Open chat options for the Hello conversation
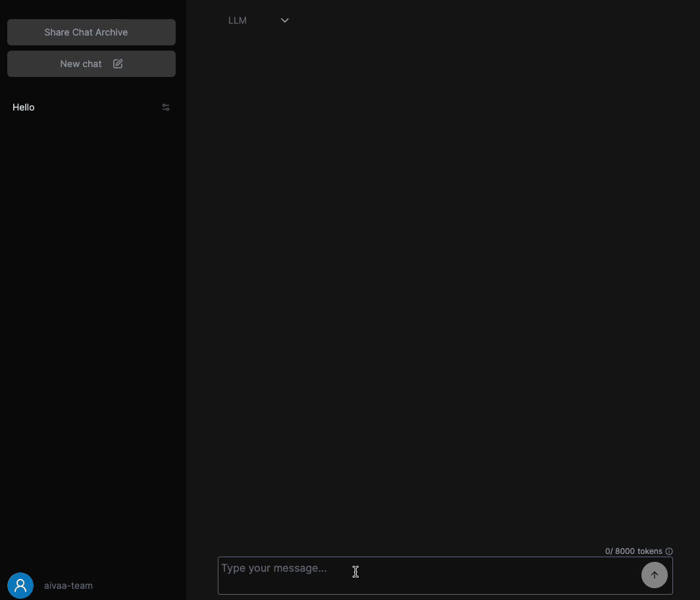Viewport: 700px width, 600px height. [165, 107]
